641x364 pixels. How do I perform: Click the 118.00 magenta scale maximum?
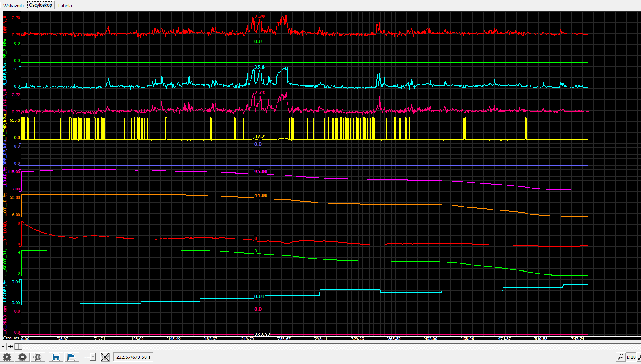pyautogui.click(x=14, y=172)
